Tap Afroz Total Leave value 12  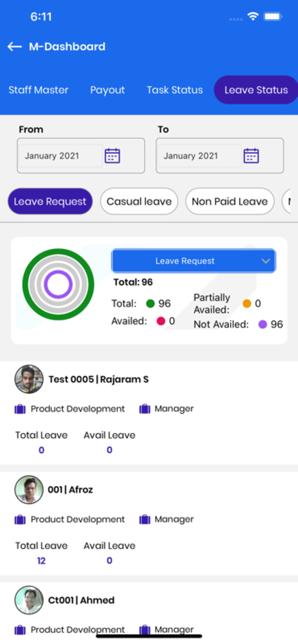(x=41, y=560)
